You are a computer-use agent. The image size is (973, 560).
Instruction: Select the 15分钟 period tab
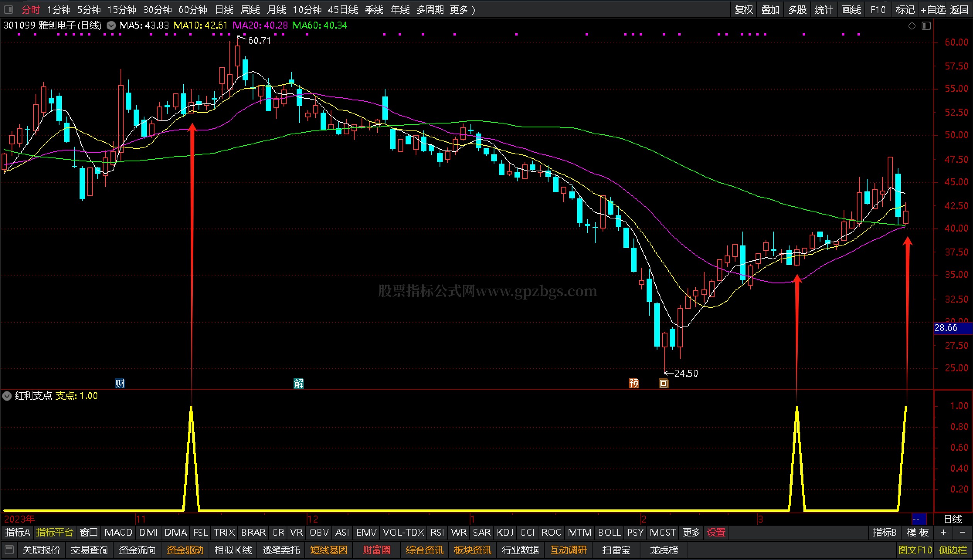click(x=122, y=10)
